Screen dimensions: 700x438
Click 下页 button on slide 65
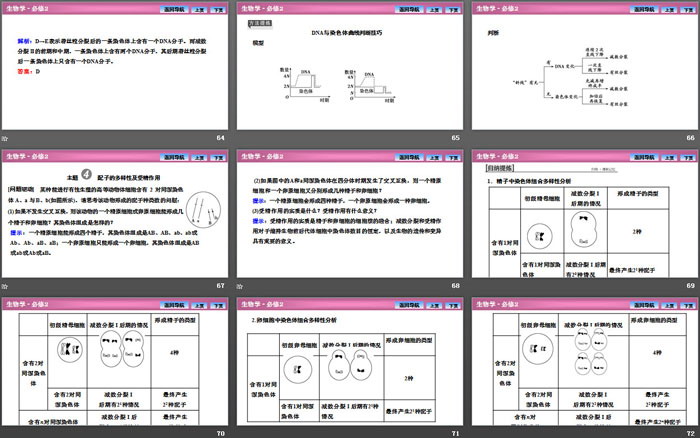453,9
